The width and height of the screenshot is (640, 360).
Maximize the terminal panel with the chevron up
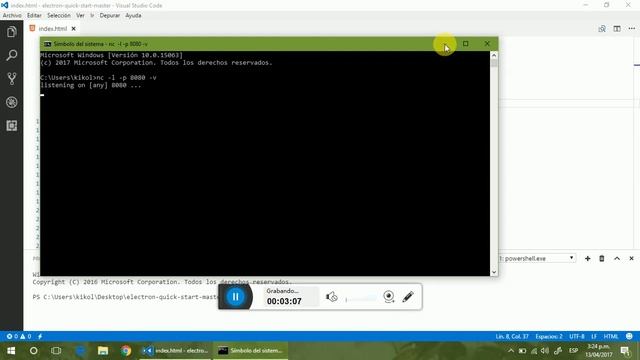617,258
